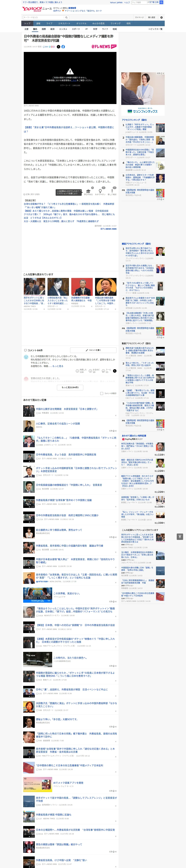Open the セゾンファンデックス banner advertisement
The image size is (186, 868).
[143, 94]
